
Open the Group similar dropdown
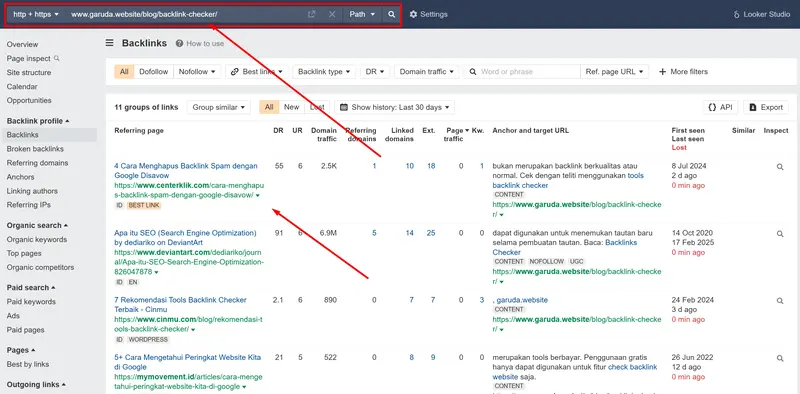pos(218,107)
